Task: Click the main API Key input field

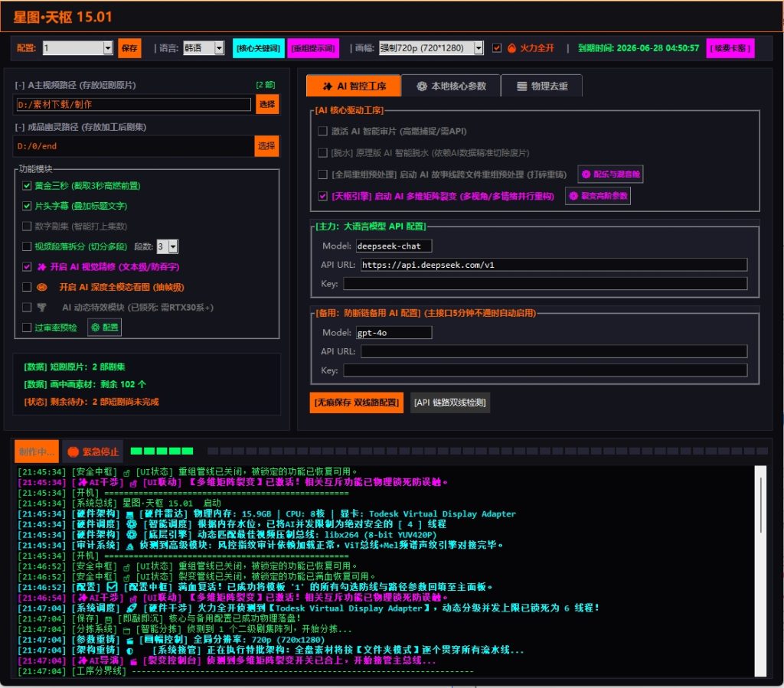Action: click(545, 284)
